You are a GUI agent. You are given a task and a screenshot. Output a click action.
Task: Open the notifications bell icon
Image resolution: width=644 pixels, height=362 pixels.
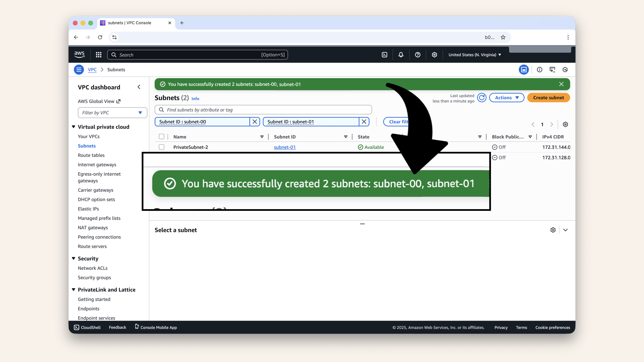tap(401, 55)
